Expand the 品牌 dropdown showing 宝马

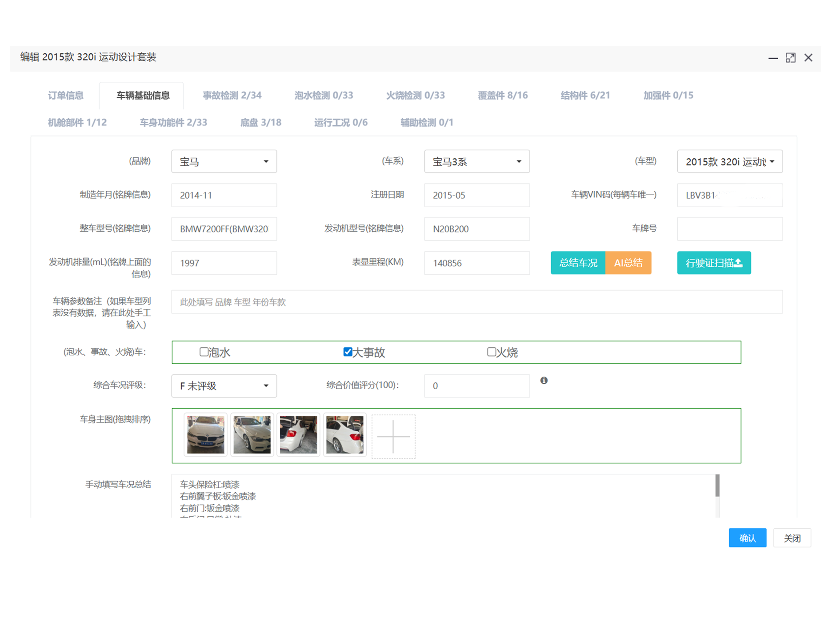click(x=224, y=161)
